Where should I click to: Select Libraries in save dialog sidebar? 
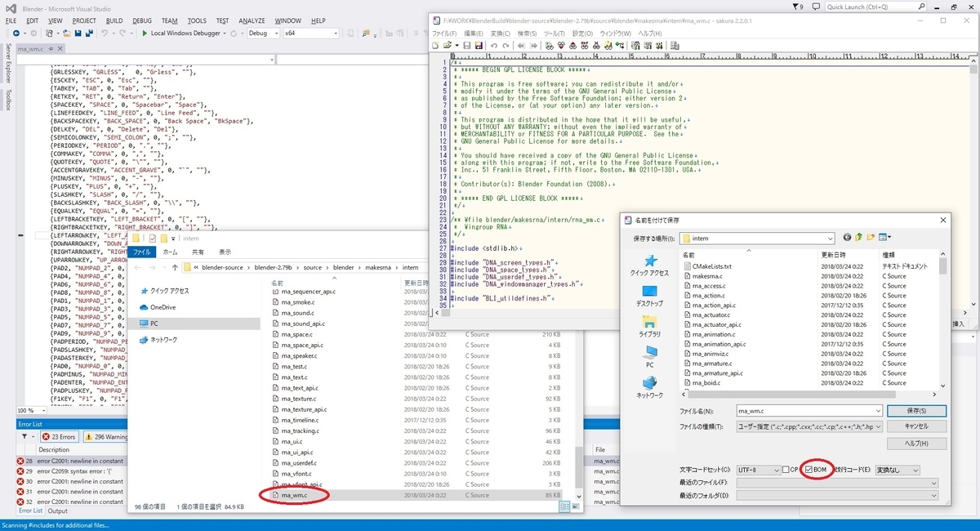(650, 326)
